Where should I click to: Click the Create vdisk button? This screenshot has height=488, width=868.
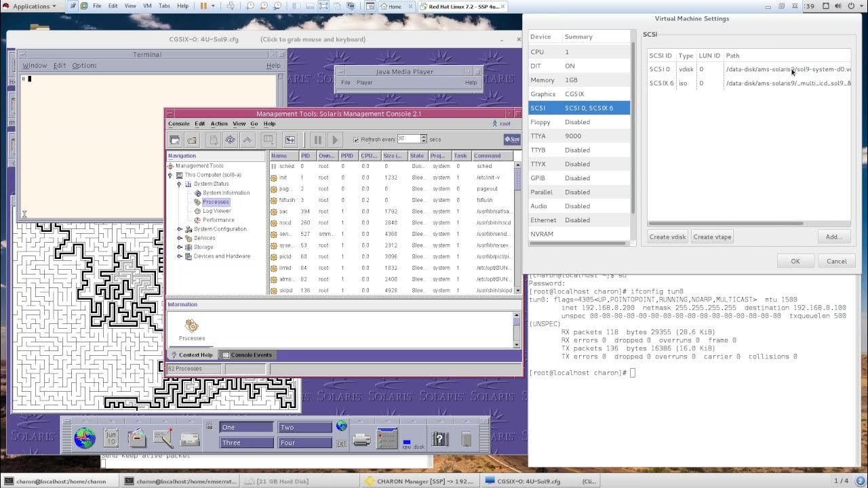pos(668,237)
